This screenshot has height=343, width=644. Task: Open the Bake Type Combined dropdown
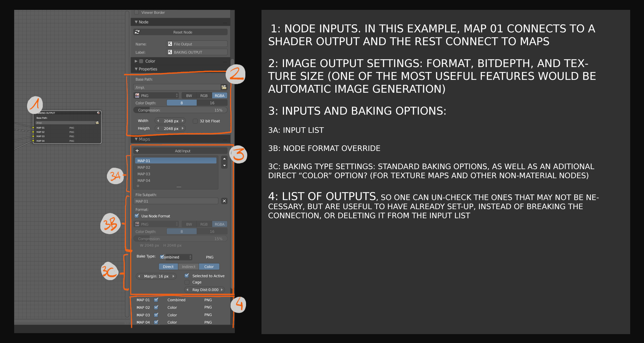(176, 257)
